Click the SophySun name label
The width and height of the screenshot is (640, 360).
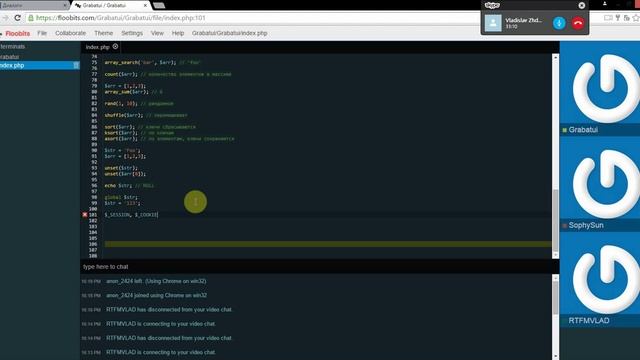pyautogui.click(x=586, y=225)
